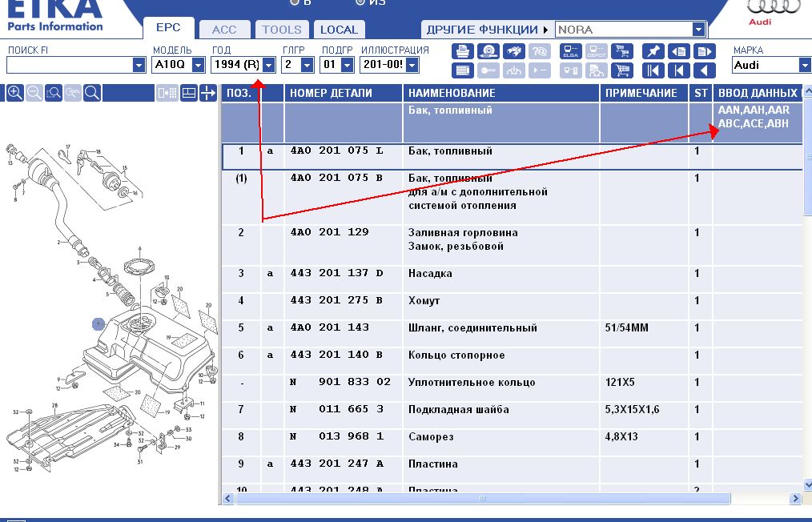Select the 'В' radio button
The width and height of the screenshot is (812, 522).
point(295,2)
